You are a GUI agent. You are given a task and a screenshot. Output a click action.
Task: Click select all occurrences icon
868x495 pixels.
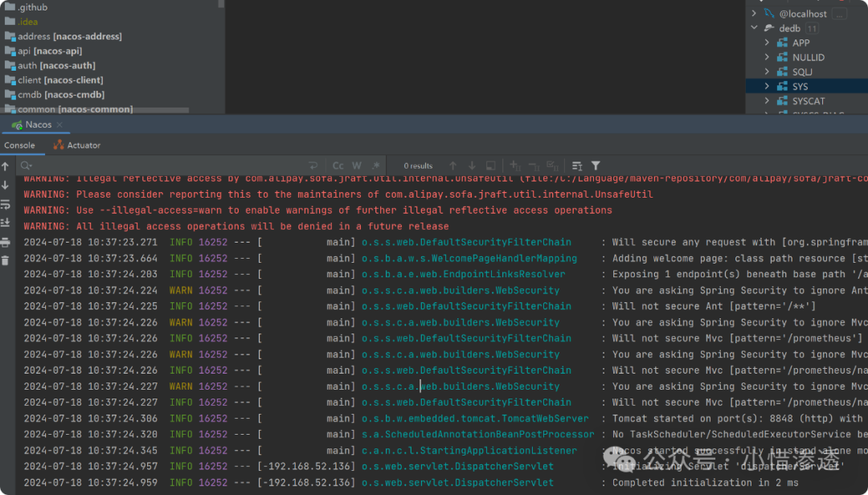tap(552, 166)
